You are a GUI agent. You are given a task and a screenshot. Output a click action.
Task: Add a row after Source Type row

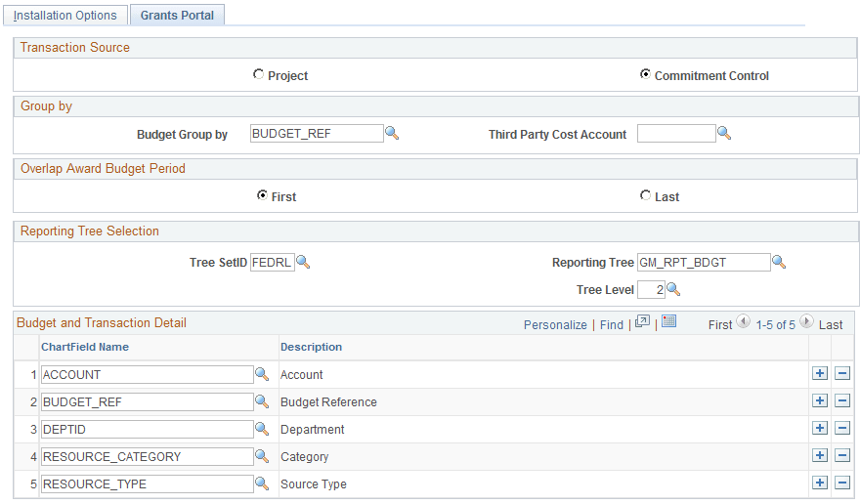(x=820, y=483)
